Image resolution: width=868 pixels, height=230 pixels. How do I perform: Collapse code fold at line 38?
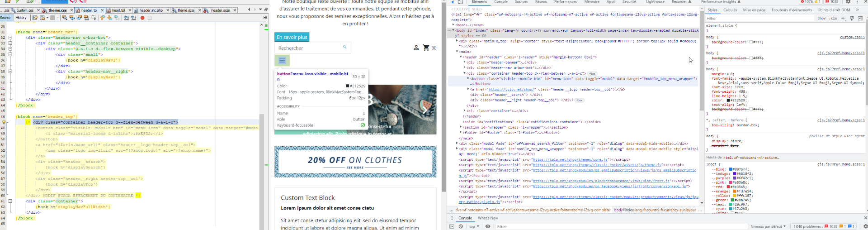pyautogui.click(x=10, y=71)
